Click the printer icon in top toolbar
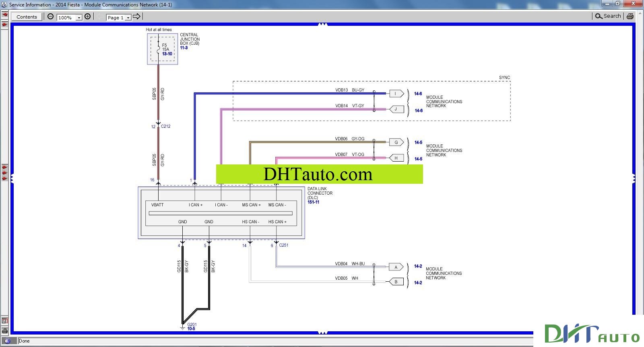644x347 pixels. 630,16
